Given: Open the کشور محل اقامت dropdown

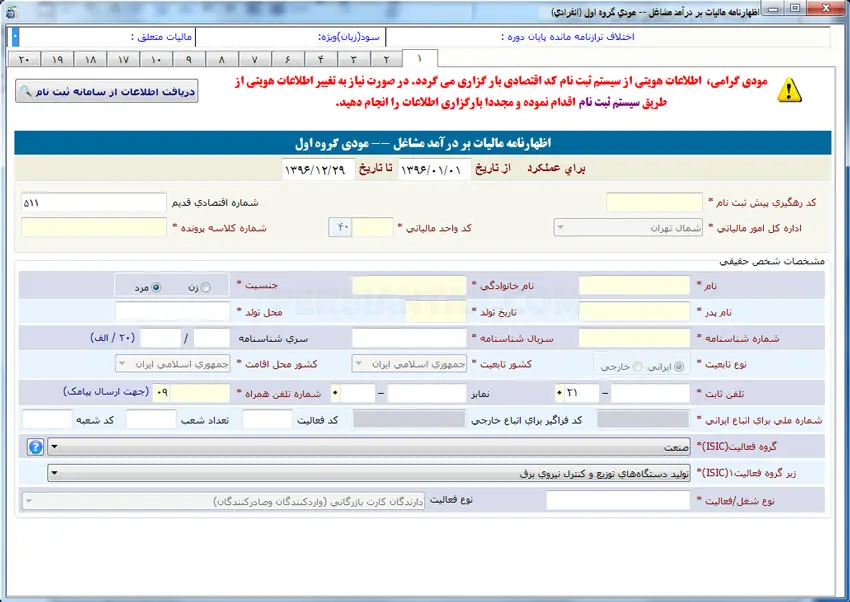Looking at the screenshot, I should [x=173, y=364].
